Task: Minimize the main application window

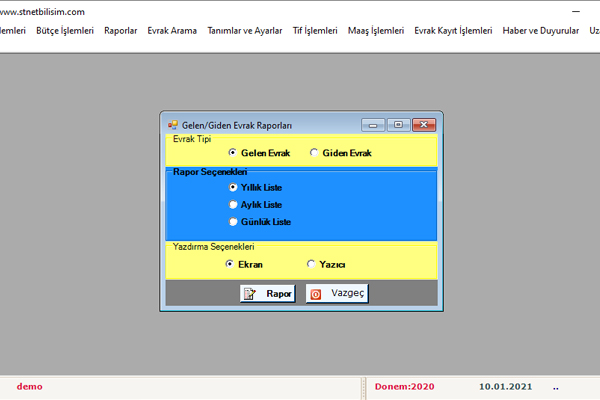Action: click(576, 12)
